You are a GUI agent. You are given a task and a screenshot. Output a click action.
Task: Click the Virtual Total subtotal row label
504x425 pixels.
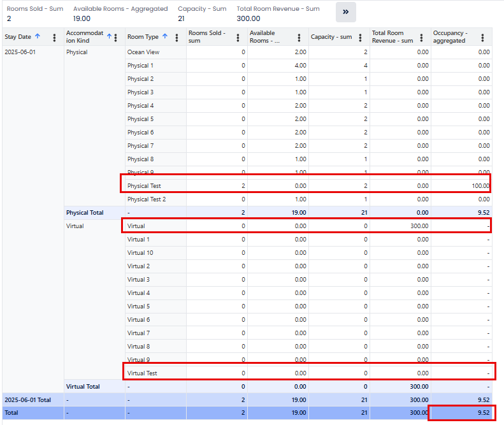click(83, 387)
